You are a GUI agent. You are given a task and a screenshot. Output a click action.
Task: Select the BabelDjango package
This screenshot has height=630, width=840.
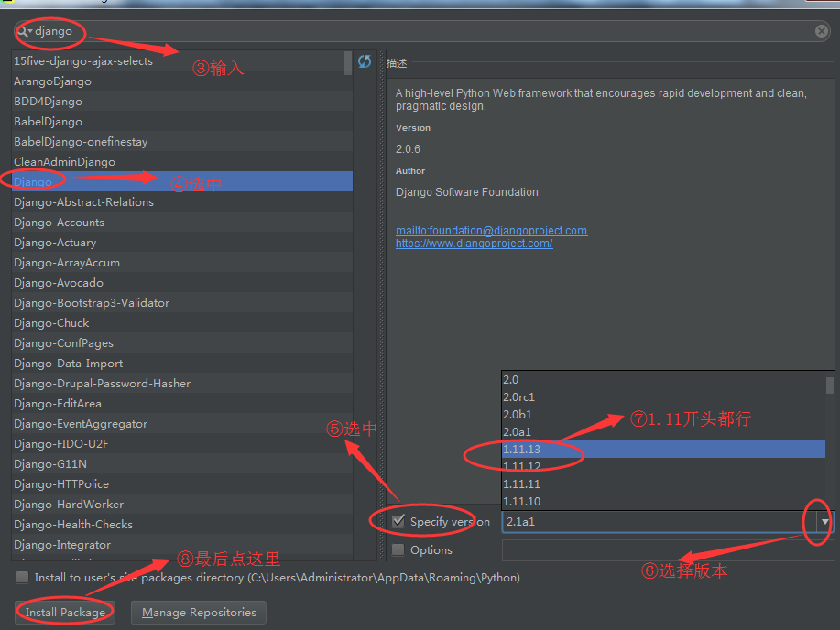[x=182, y=121]
